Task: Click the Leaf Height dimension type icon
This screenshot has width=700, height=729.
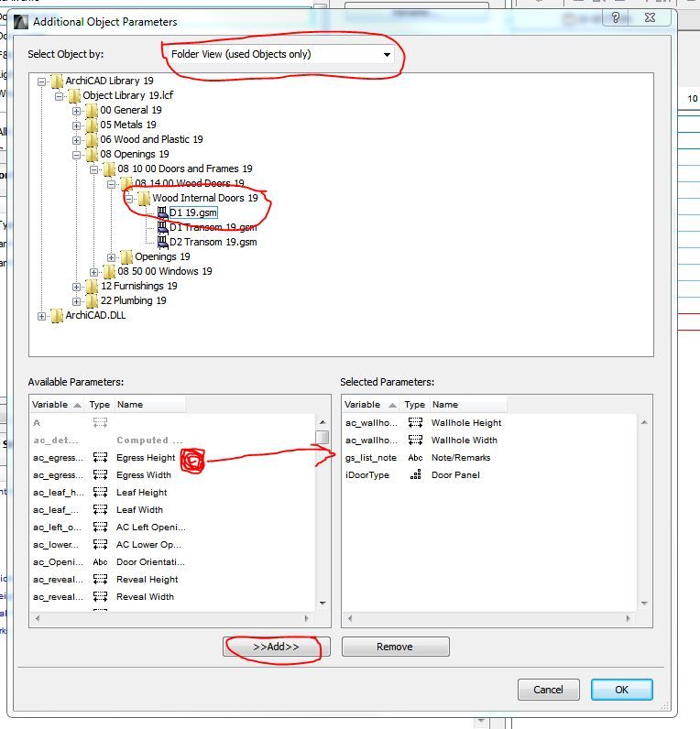Action: 100,493
